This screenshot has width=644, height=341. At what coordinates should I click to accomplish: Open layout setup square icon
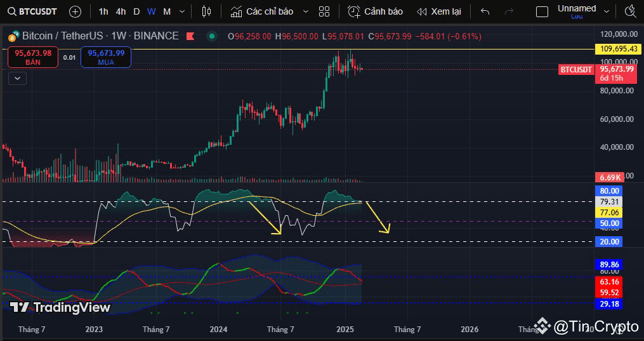coord(542,11)
